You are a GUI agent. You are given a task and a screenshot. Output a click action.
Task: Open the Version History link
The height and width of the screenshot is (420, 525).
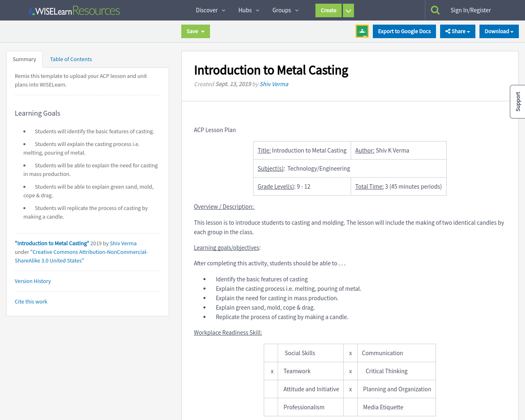coord(32,281)
